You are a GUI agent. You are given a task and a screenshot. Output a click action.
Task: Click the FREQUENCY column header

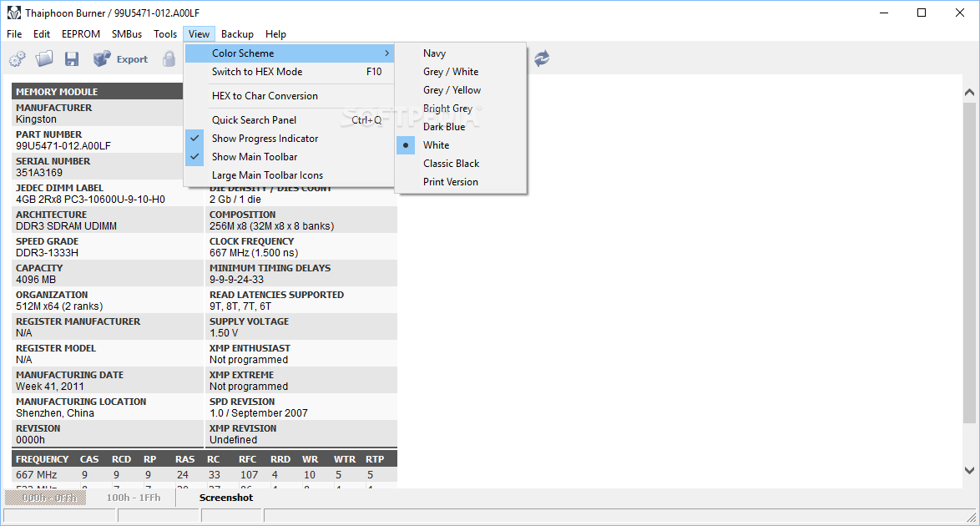click(x=43, y=459)
